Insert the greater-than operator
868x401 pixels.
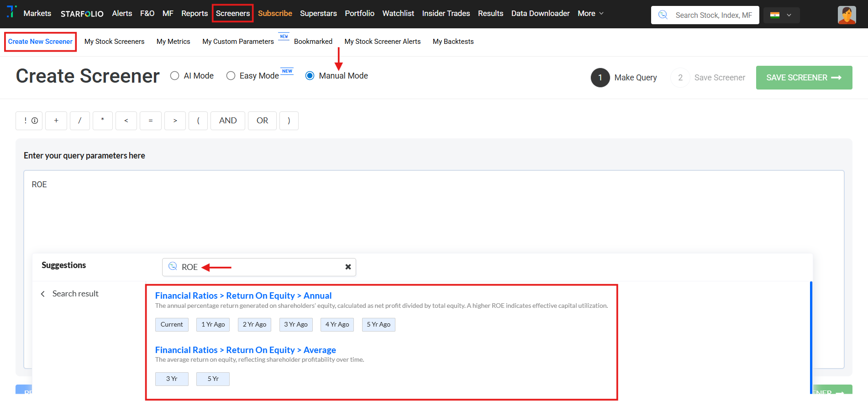point(175,121)
